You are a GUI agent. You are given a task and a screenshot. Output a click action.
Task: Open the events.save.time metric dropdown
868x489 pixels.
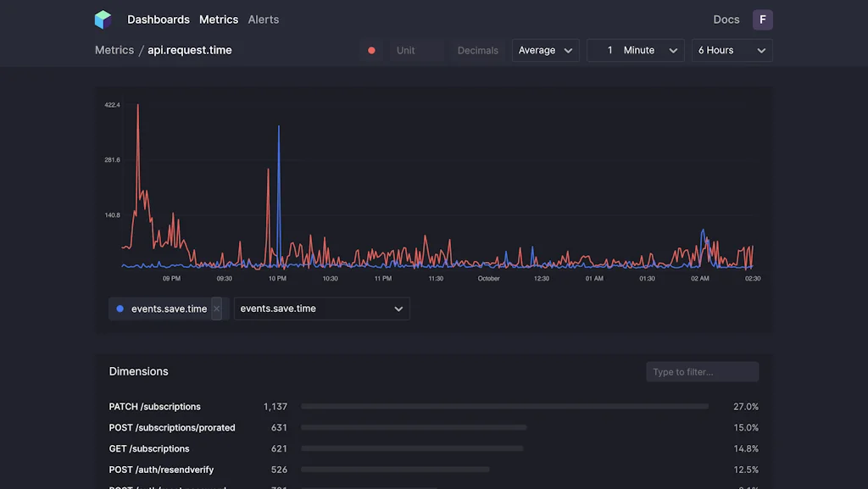pyautogui.click(x=322, y=308)
